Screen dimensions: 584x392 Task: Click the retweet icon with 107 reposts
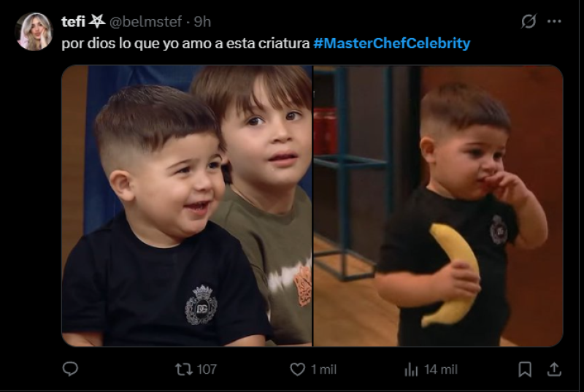[184, 369]
